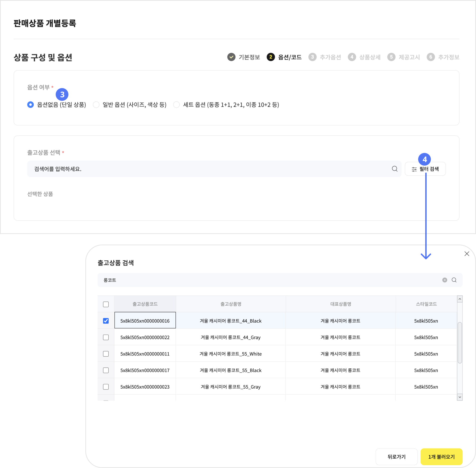Uncheck the 44_Black 롱코트 row checkbox

point(106,321)
